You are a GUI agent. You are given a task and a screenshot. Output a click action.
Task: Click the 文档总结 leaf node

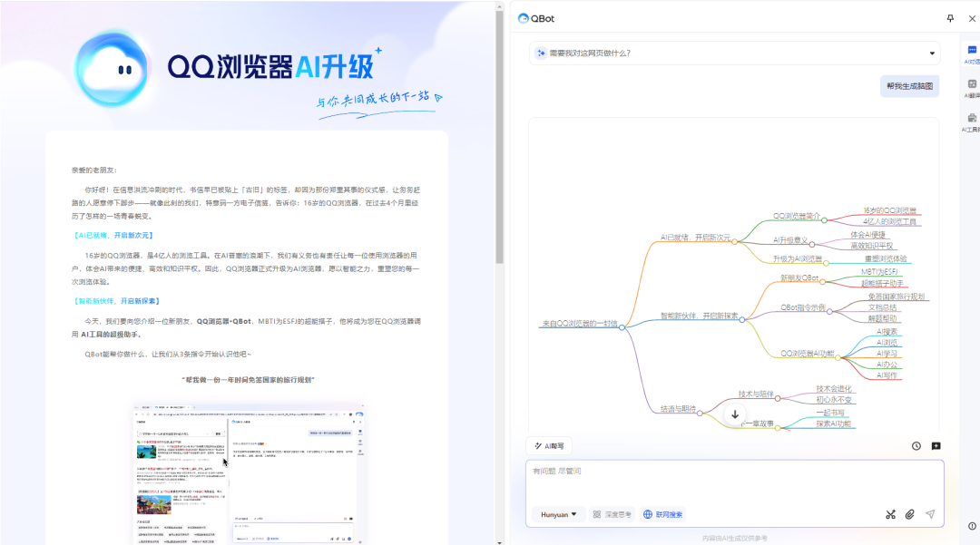tap(882, 307)
